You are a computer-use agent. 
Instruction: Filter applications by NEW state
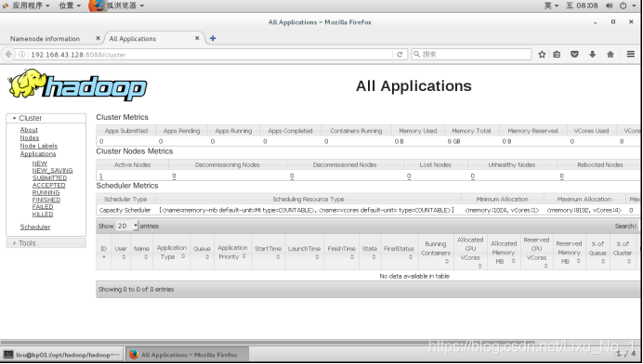40,163
